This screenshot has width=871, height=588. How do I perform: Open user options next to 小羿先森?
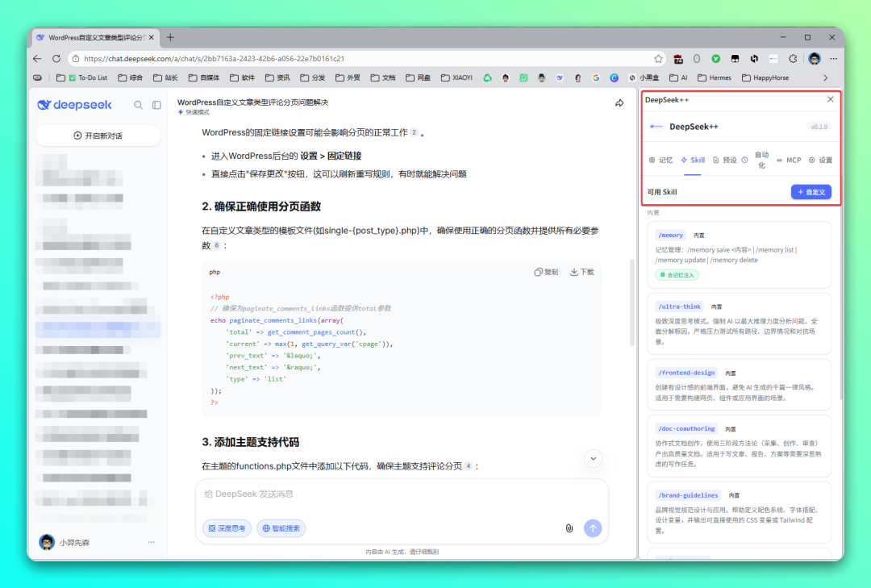[151, 542]
